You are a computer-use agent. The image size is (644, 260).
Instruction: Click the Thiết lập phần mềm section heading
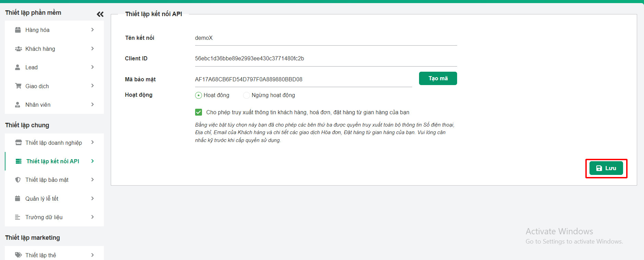click(x=33, y=13)
